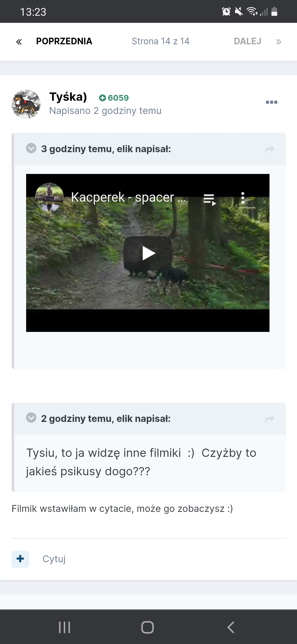Screen dimensions: 297x644
Task: Click Cytuj to quote this post
Action: click(54, 559)
